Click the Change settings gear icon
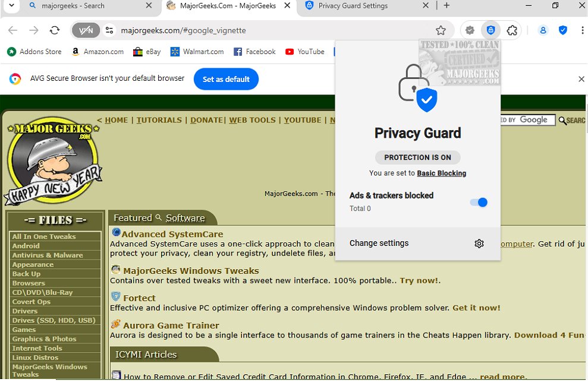This screenshot has width=588, height=382. 479,244
